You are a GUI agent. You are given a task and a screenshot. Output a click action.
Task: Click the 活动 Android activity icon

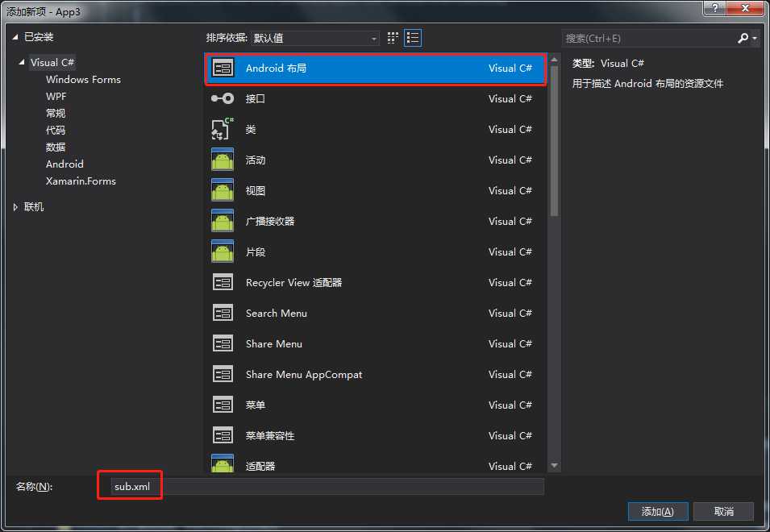[x=223, y=160]
